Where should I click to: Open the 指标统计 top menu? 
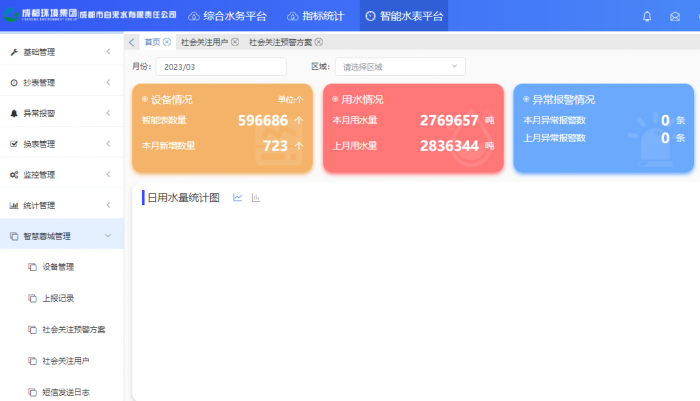pos(316,16)
